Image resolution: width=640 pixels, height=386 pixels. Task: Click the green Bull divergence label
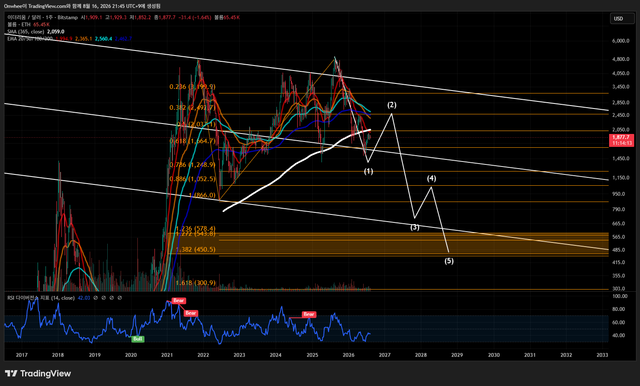tap(138, 339)
